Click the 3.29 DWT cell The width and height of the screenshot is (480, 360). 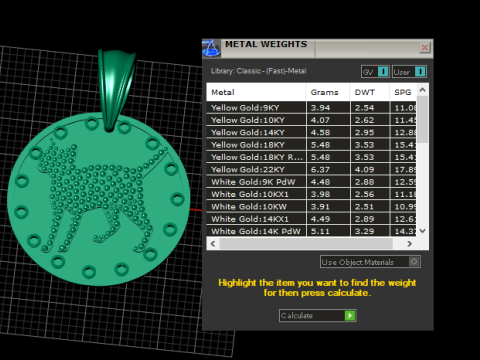(x=370, y=231)
